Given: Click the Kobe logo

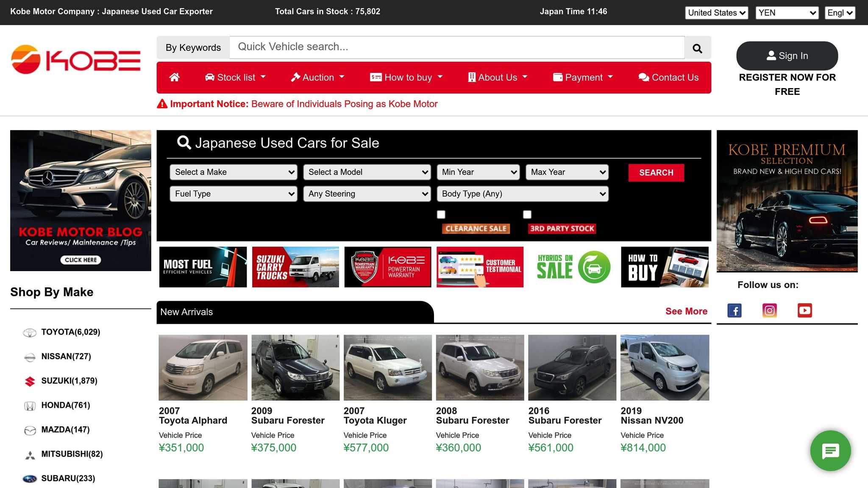Looking at the screenshot, I should point(76,59).
